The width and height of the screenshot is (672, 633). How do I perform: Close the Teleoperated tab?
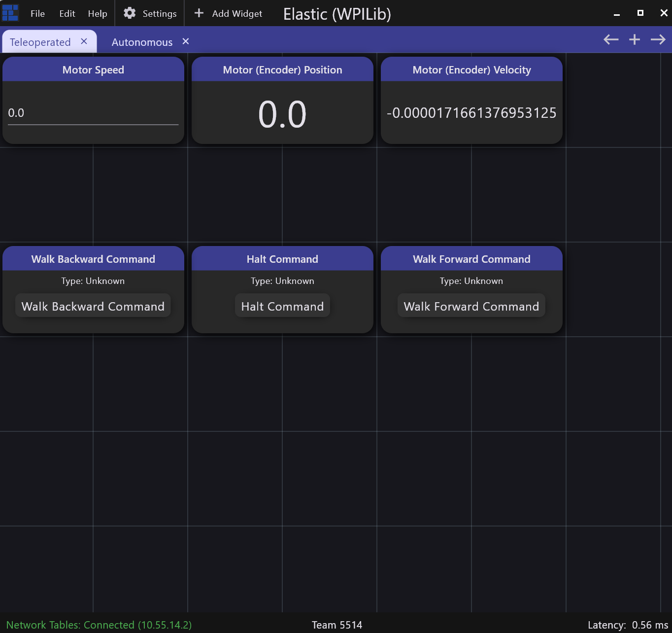coord(84,41)
